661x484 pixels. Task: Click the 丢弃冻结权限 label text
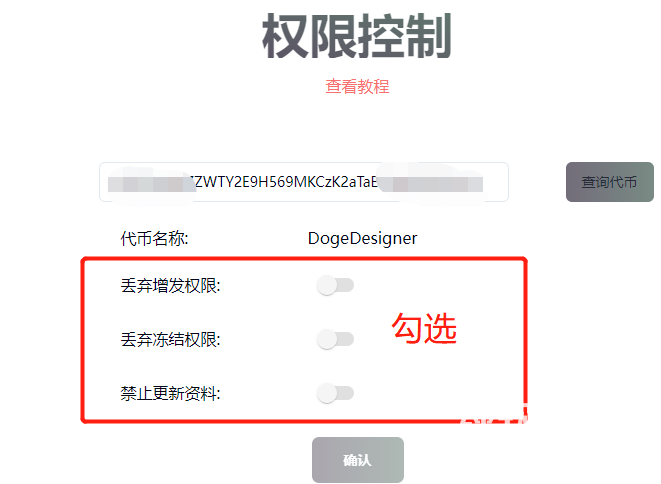pyautogui.click(x=170, y=339)
